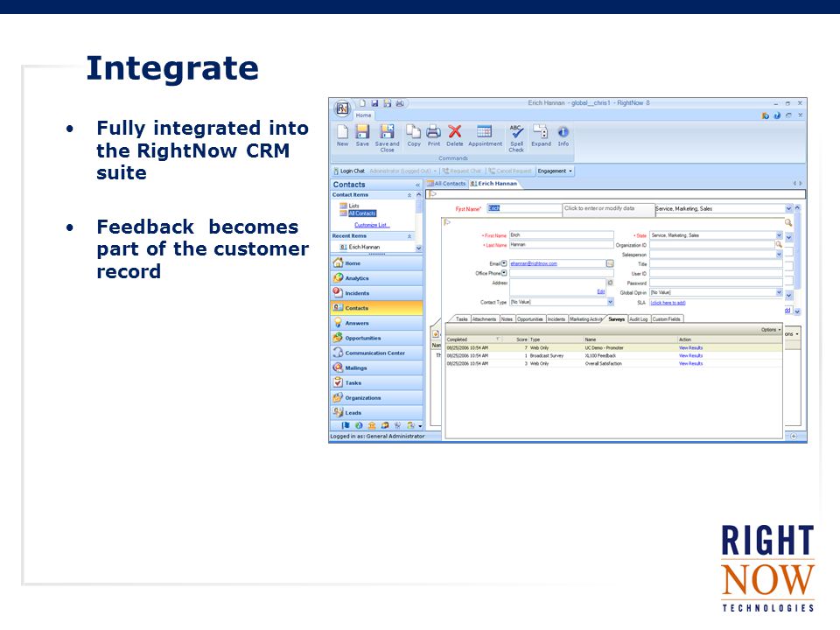
Task: View Results for UC Demo - Promoter
Action: point(690,347)
